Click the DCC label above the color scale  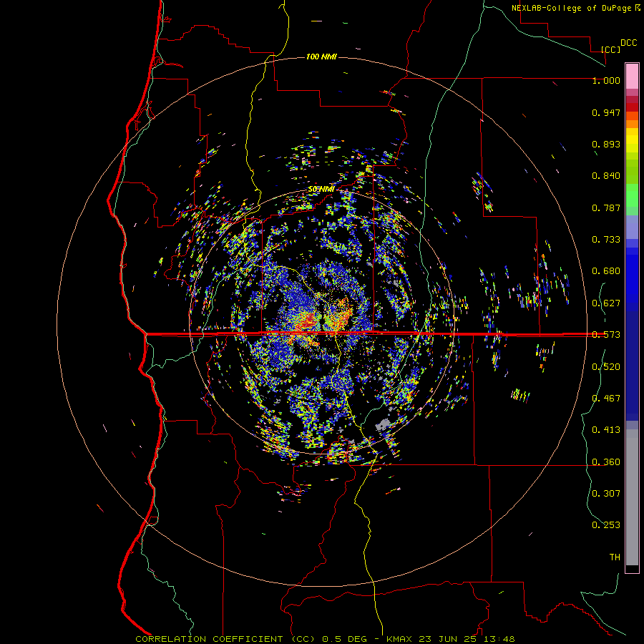(x=629, y=43)
